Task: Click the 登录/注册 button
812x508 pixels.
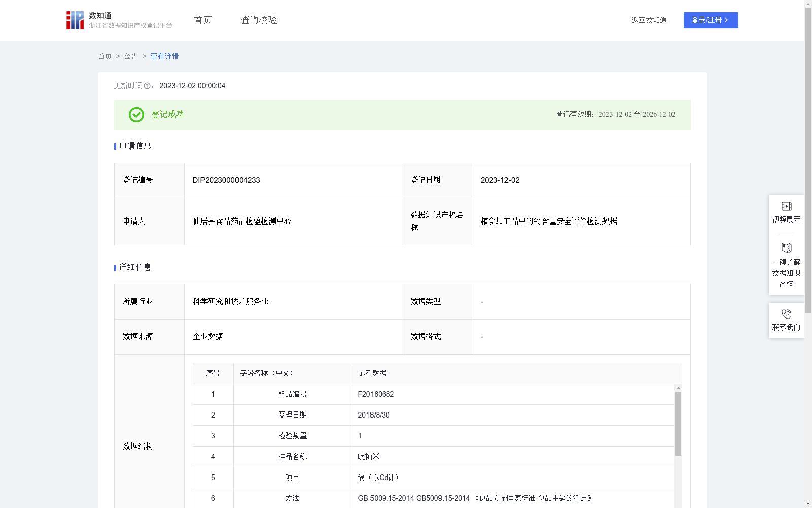Action: (x=710, y=20)
